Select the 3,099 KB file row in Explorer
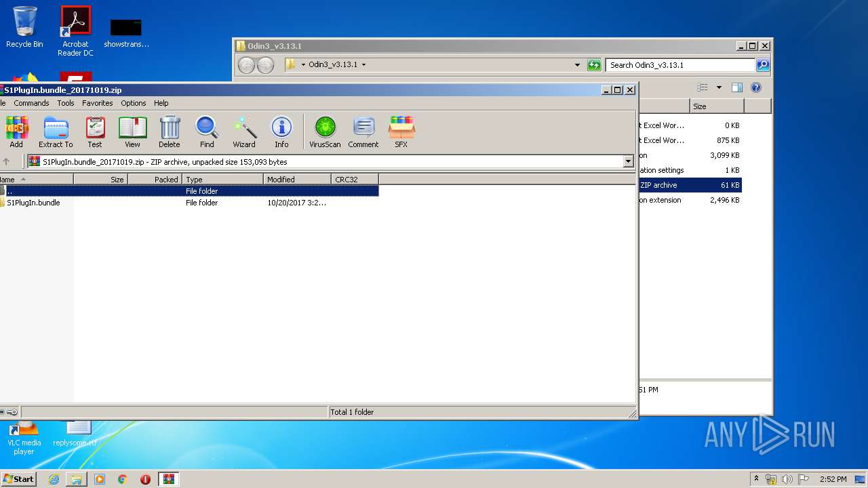The height and width of the screenshot is (488, 868). (x=690, y=155)
